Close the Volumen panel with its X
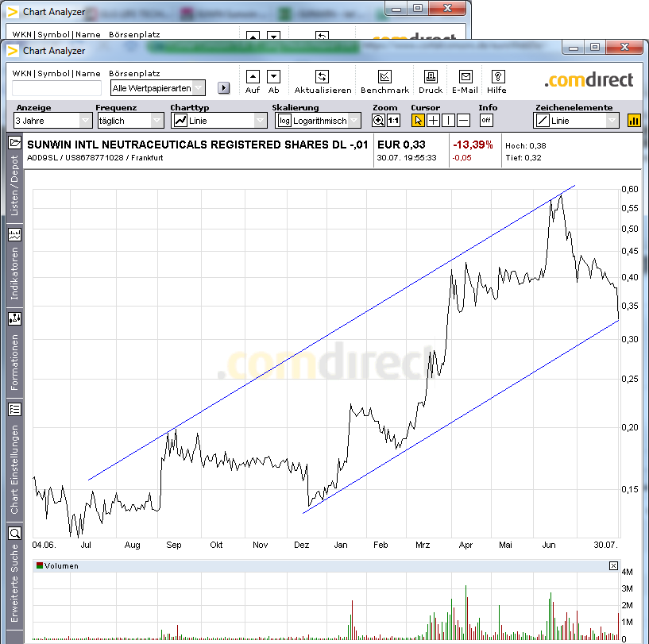The width and height of the screenshot is (649, 644). tap(613, 565)
